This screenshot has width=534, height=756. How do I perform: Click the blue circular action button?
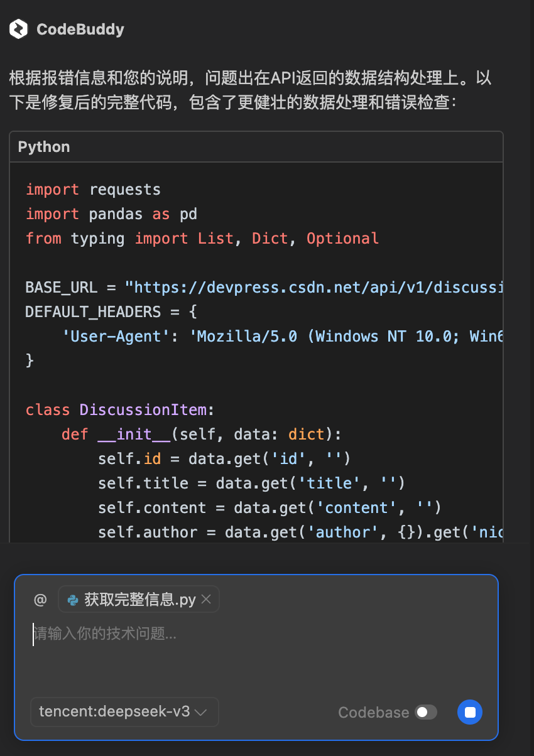[x=469, y=712]
